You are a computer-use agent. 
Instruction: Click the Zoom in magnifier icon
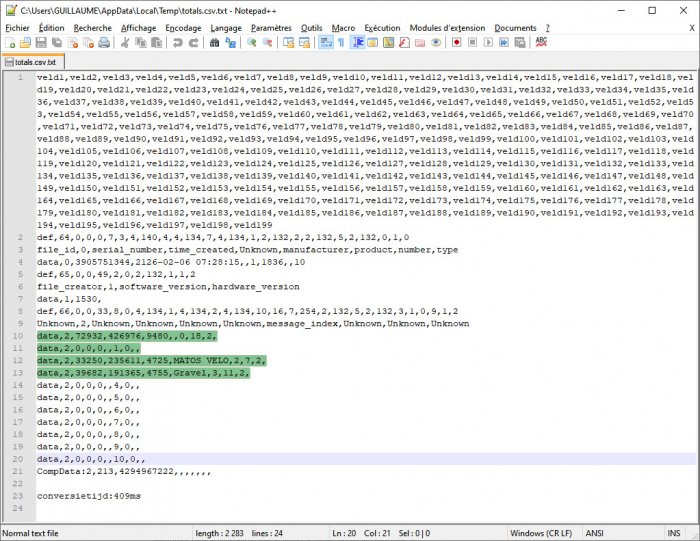pyautogui.click(x=252, y=43)
